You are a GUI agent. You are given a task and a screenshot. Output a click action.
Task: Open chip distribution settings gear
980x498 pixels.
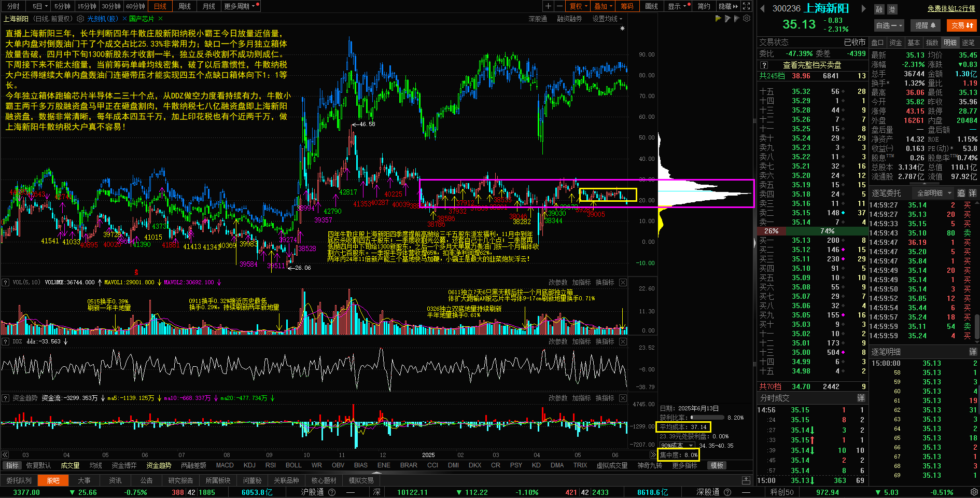coord(747,18)
